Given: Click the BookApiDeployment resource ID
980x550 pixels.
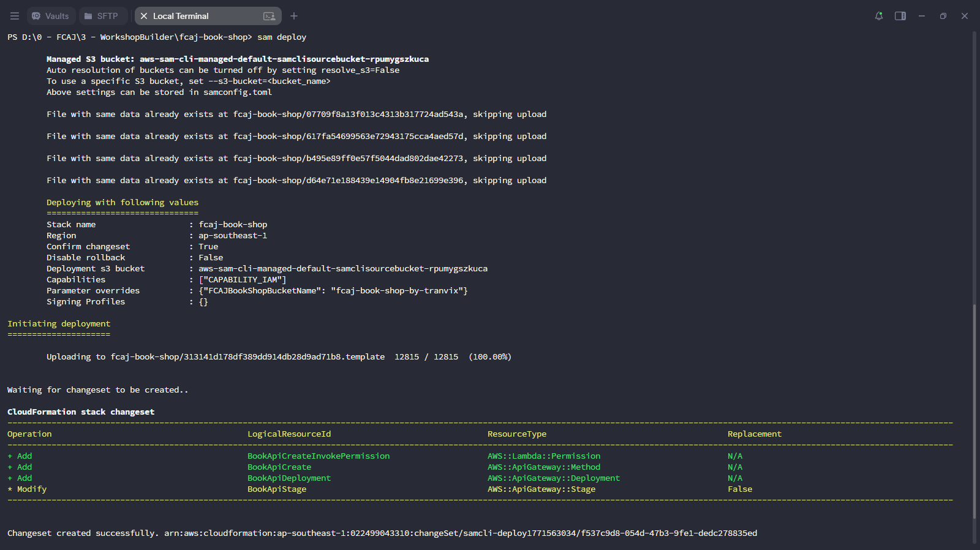Looking at the screenshot, I should [289, 478].
